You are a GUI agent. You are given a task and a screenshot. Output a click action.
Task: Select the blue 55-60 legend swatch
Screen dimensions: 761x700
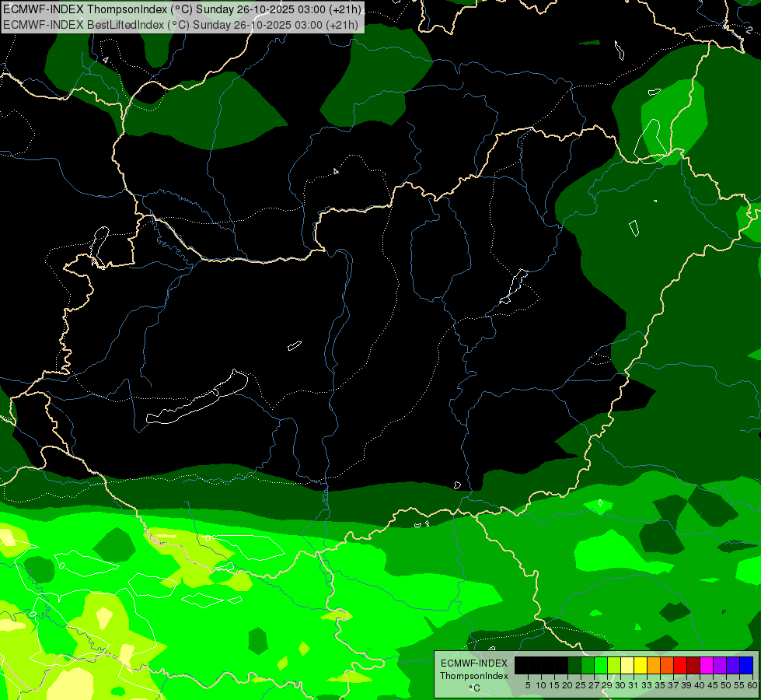(x=746, y=665)
